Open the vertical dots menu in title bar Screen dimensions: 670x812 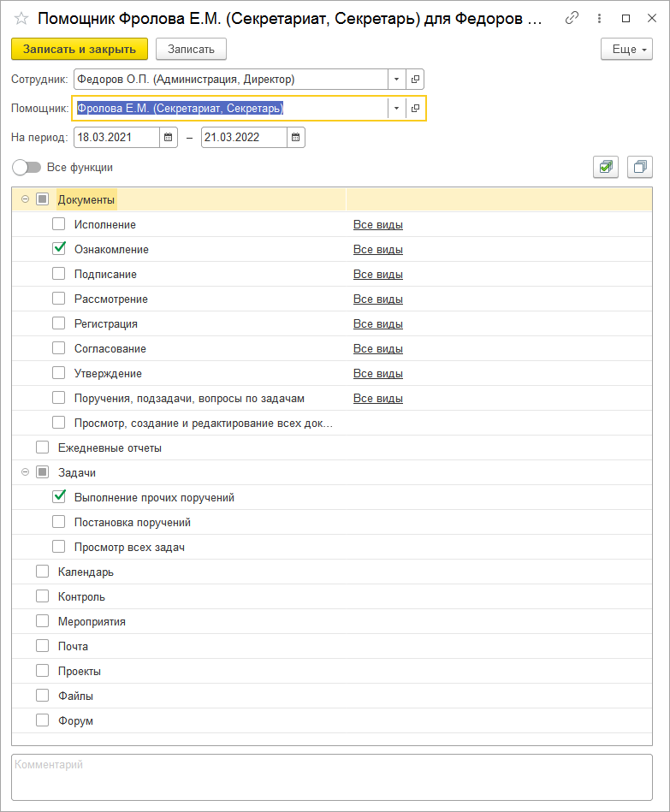coord(599,19)
